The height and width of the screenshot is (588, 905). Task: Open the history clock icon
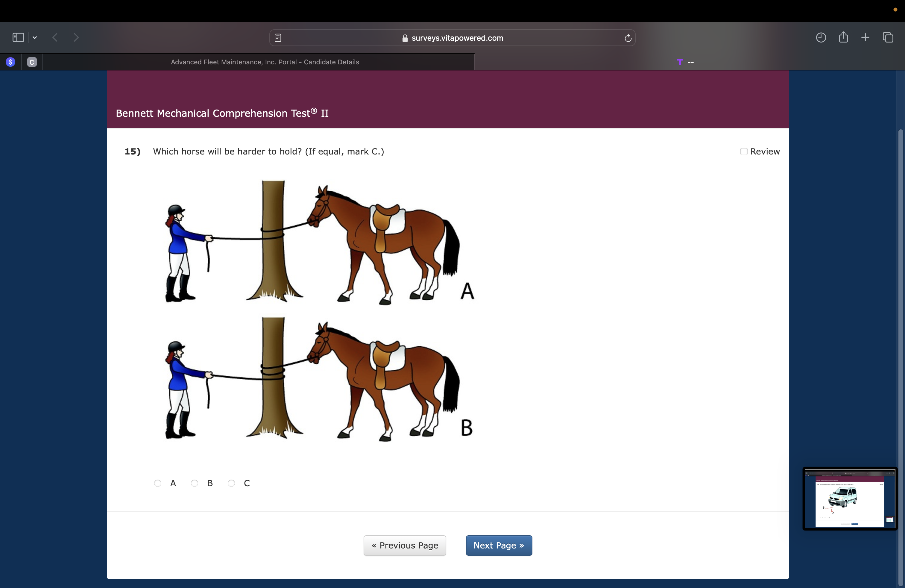(x=821, y=37)
